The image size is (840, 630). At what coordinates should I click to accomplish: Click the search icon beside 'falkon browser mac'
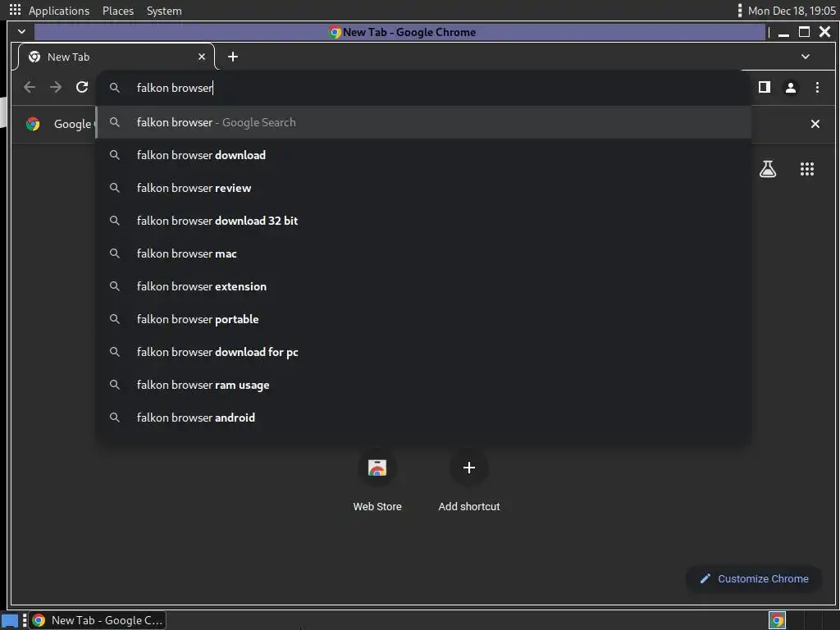[115, 253]
